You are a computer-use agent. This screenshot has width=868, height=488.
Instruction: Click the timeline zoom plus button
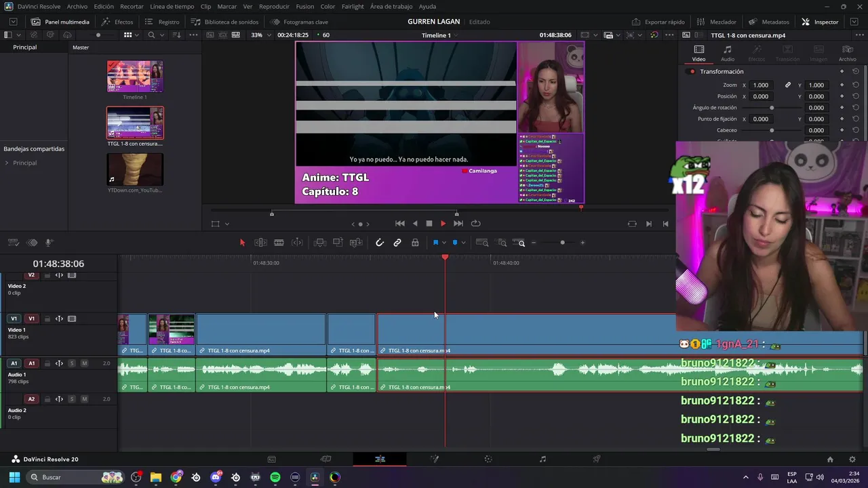pyautogui.click(x=583, y=243)
